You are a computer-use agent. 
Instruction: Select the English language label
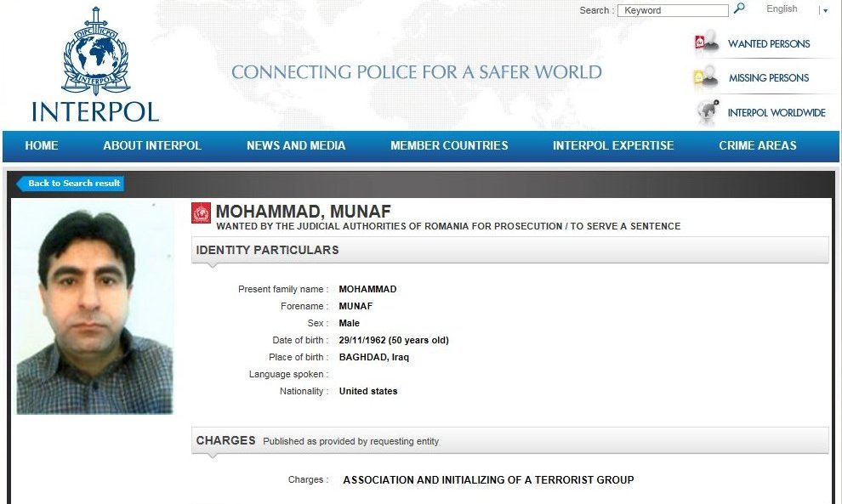(x=782, y=9)
